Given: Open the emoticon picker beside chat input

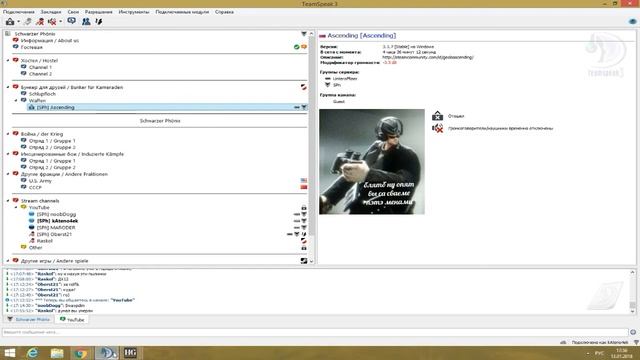Looking at the screenshot, I should coord(633,332).
